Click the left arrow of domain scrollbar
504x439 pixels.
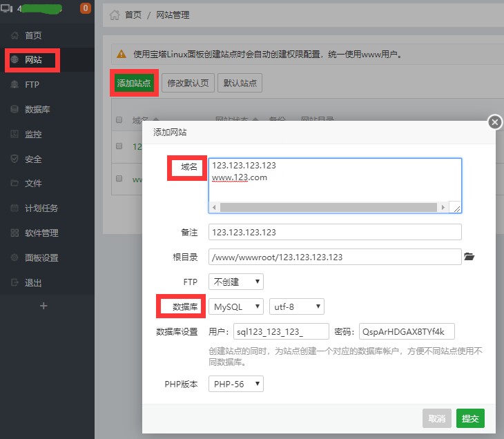click(215, 207)
